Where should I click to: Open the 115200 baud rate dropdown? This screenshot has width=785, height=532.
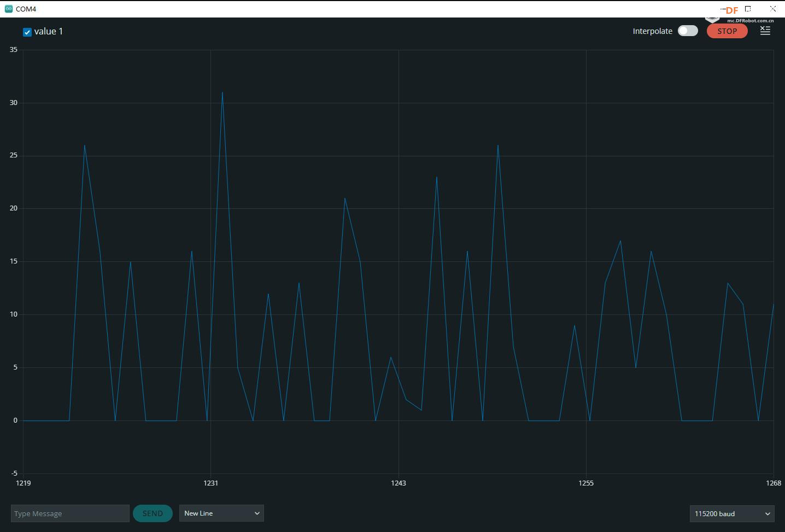(732, 513)
